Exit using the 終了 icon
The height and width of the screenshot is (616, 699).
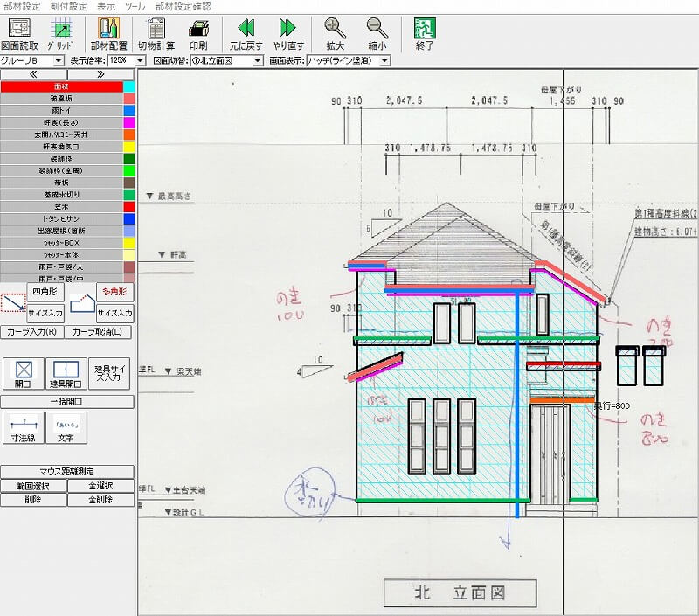click(426, 33)
